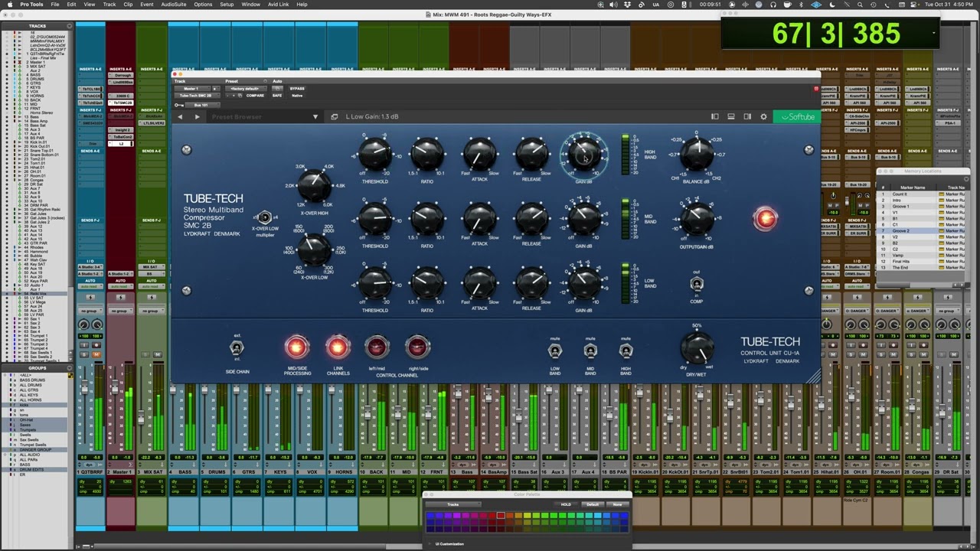Show right side panel layout icon
Viewport: 980px width, 551px height.
point(747,116)
